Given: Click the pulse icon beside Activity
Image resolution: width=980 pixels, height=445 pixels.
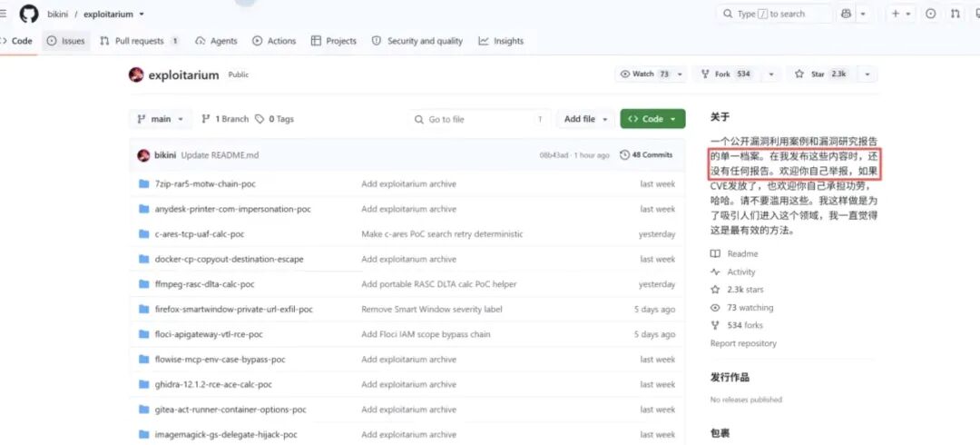Looking at the screenshot, I should click(716, 272).
